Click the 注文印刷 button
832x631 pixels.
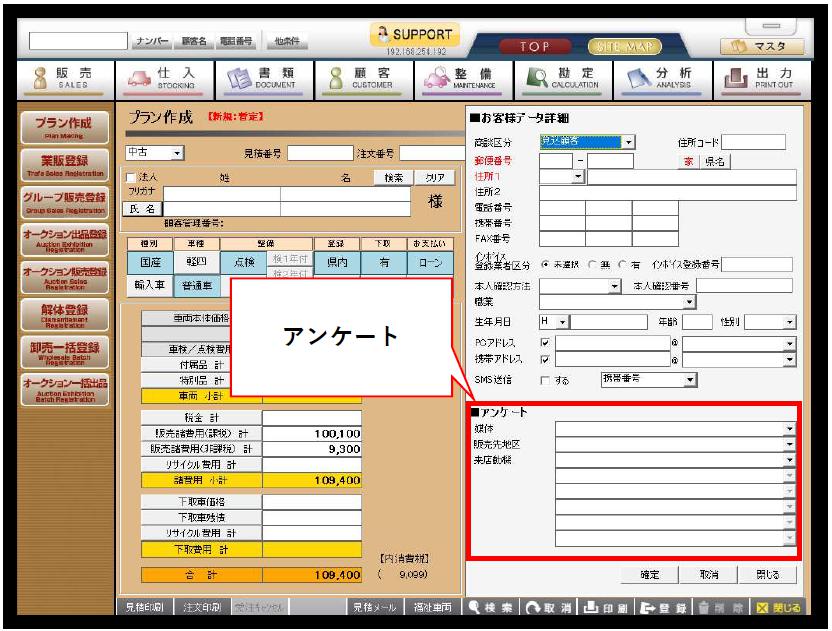[202, 608]
